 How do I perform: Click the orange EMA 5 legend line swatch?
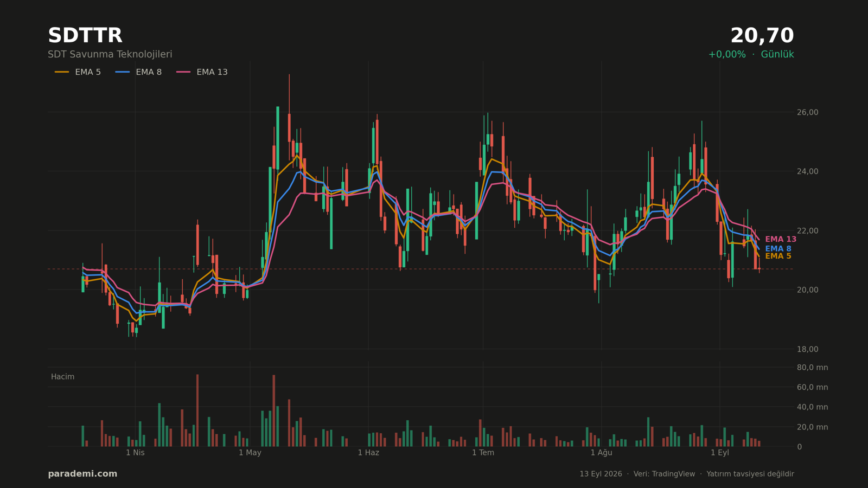62,72
